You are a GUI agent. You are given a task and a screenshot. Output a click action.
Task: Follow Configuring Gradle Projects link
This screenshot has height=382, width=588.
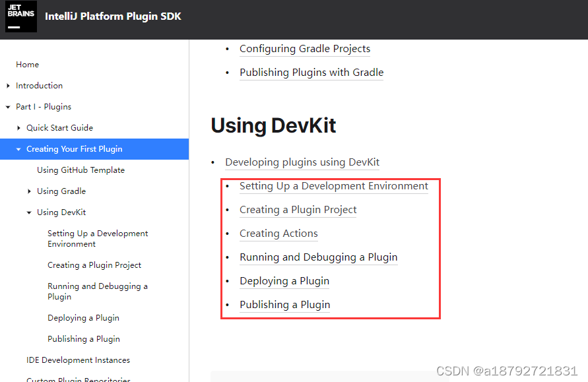(x=305, y=49)
